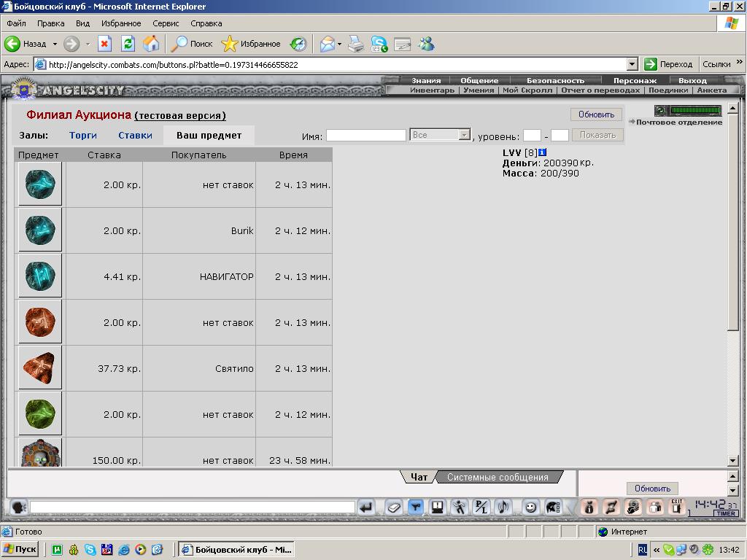Open the Mail envelope toolbar icon
This screenshot has height=560, width=747.
point(328,44)
